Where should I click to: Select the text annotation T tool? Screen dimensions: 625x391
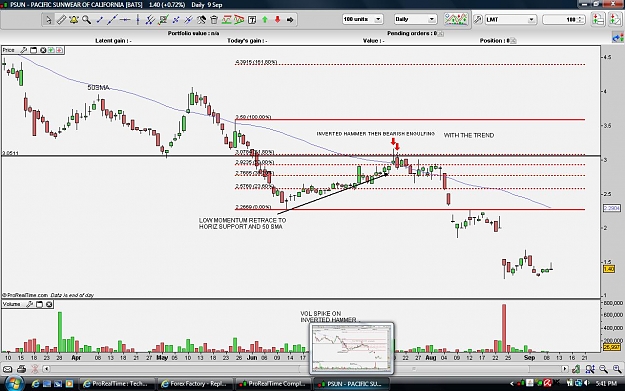pyautogui.click(x=252, y=20)
